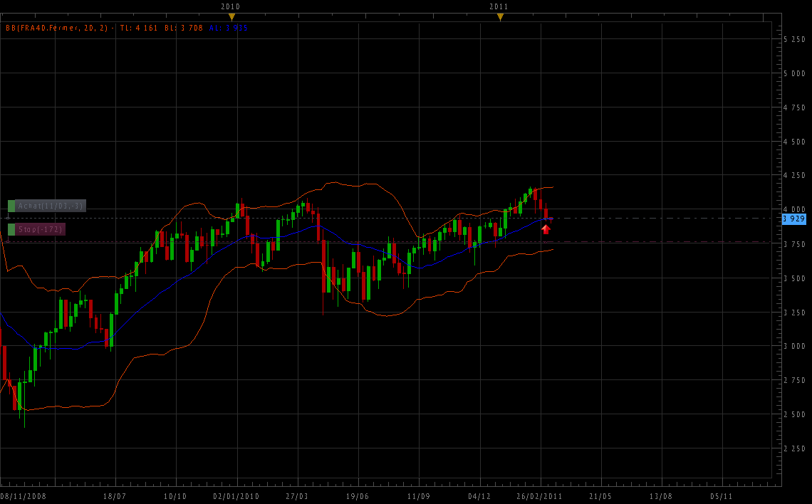The width and height of the screenshot is (812, 504).
Task: Click the 5 000 level on price axis
Action: tap(794, 73)
